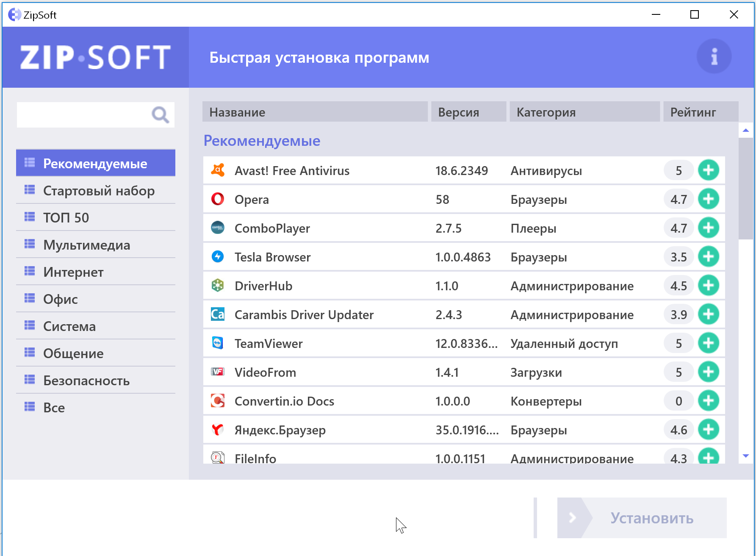This screenshot has width=756, height=556.
Task: Click the Convertin.io Docs icon
Action: tap(218, 401)
